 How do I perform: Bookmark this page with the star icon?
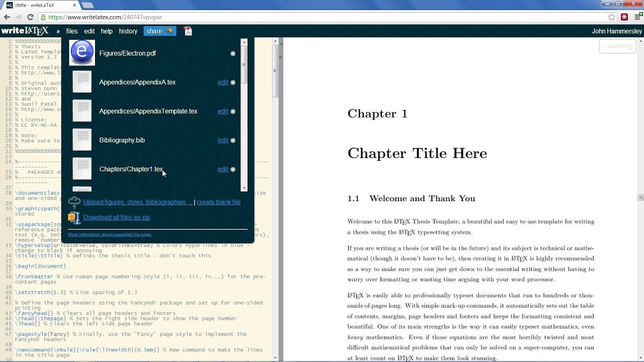(x=611, y=17)
